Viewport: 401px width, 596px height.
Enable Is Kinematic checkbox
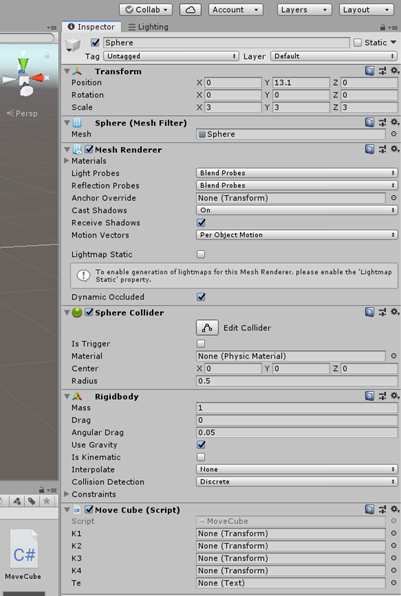(x=201, y=457)
